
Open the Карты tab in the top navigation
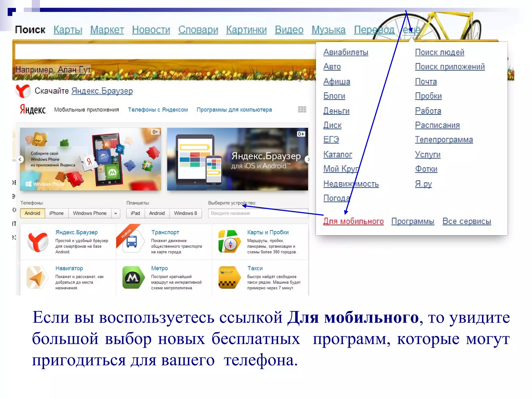(x=68, y=30)
